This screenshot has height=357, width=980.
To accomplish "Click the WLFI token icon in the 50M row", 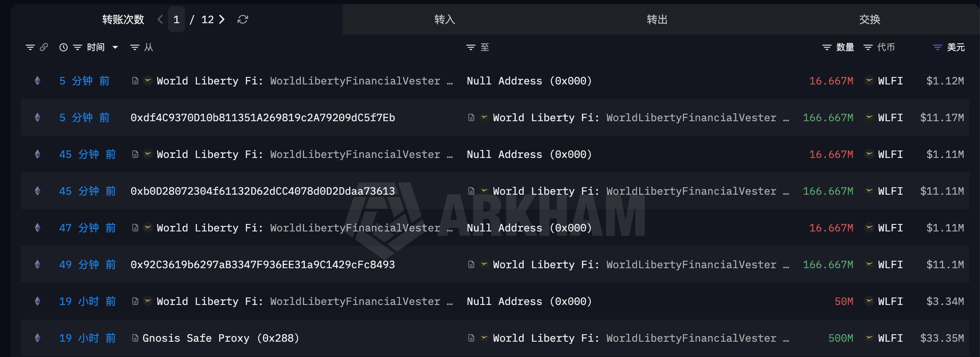I will click(x=869, y=301).
